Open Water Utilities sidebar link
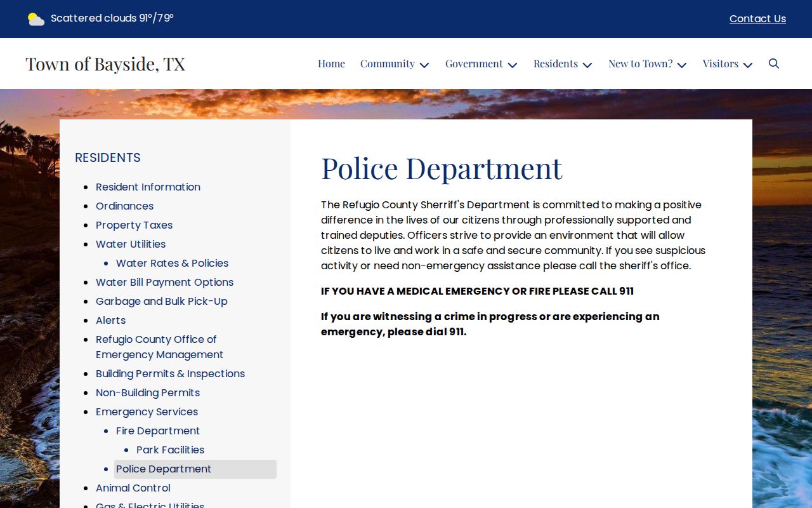The height and width of the screenshot is (508, 812). 131,244
